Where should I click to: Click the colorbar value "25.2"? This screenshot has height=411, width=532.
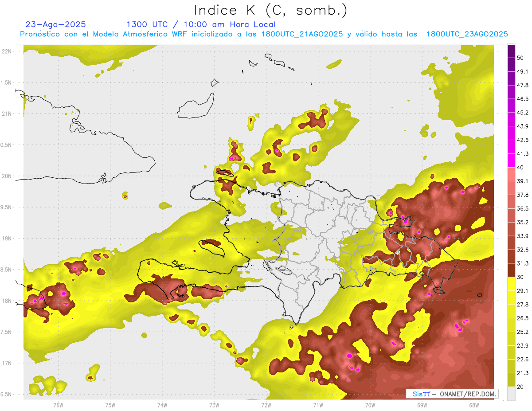pyautogui.click(x=523, y=332)
